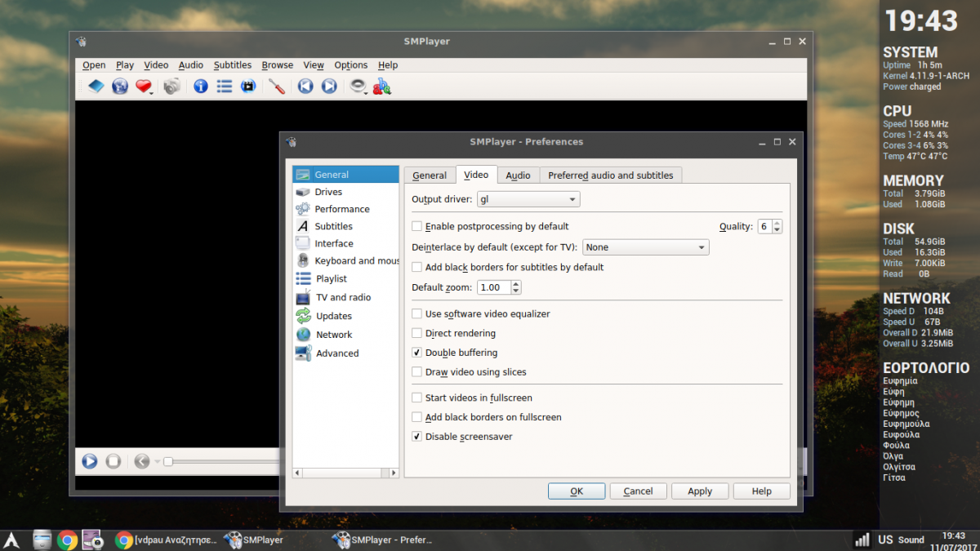The height and width of the screenshot is (551, 980).
Task: Open the file manager drawer icon in taskbar
Action: (x=42, y=540)
